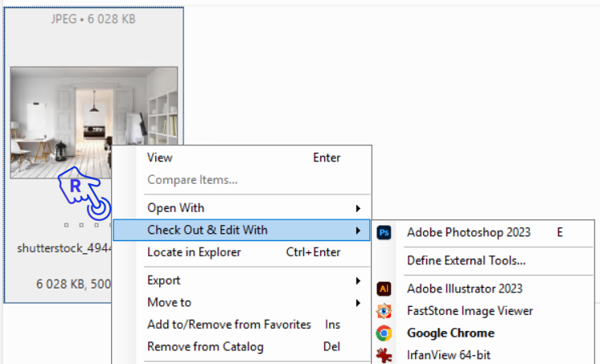Choose View from the context menu

(160, 158)
